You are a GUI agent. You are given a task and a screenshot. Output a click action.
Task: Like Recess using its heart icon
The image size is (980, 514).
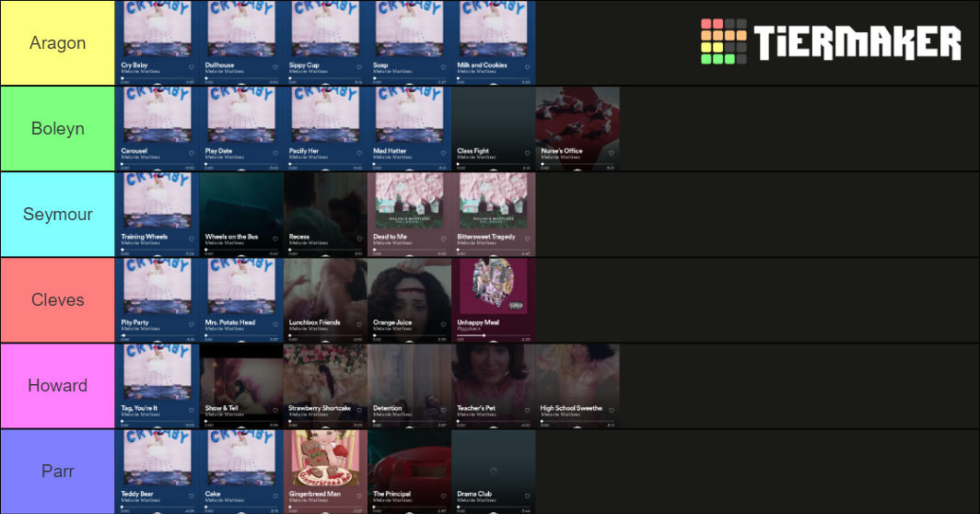[x=359, y=239]
